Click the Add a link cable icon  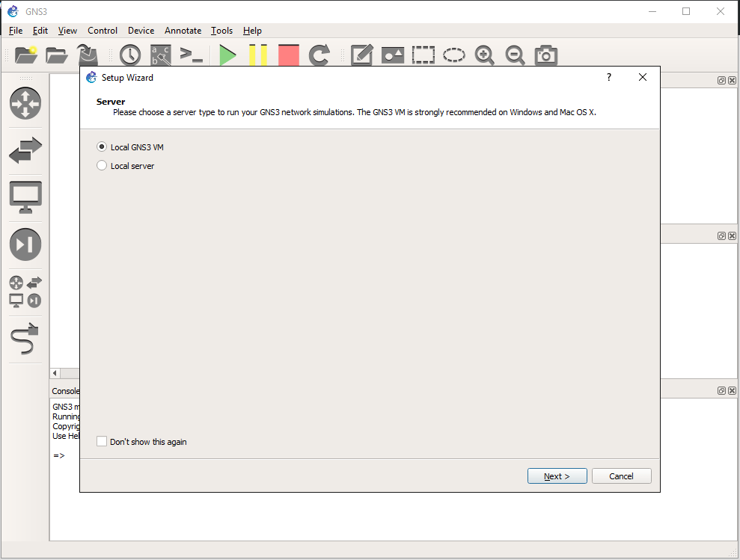(25, 339)
